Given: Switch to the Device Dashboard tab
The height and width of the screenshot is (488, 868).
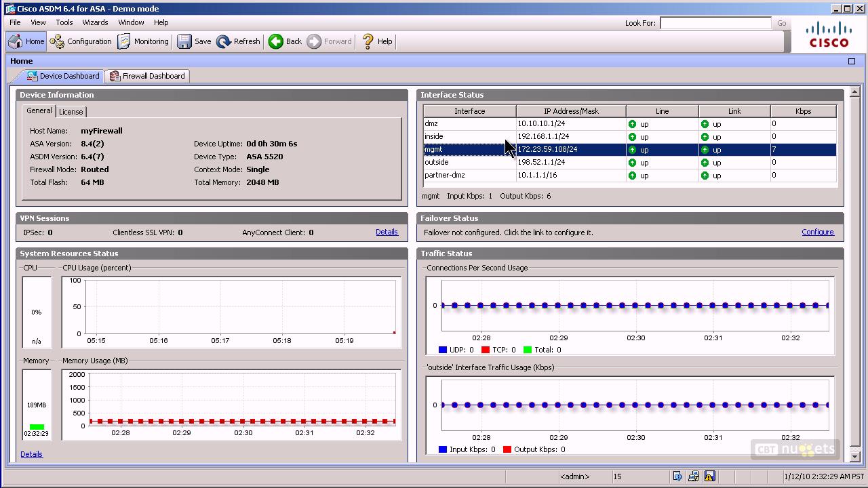Looking at the screenshot, I should click(x=62, y=76).
